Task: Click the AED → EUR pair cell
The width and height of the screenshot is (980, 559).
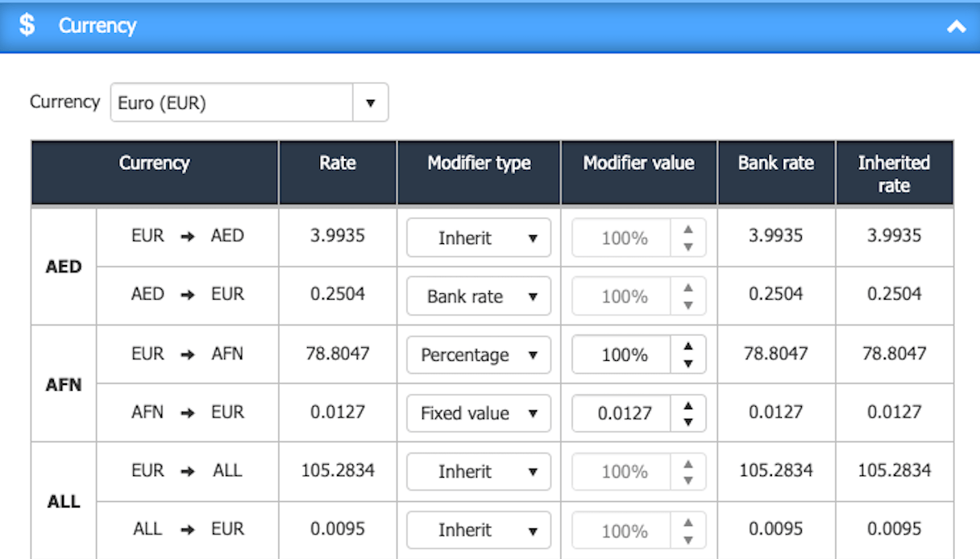Action: pos(187,295)
